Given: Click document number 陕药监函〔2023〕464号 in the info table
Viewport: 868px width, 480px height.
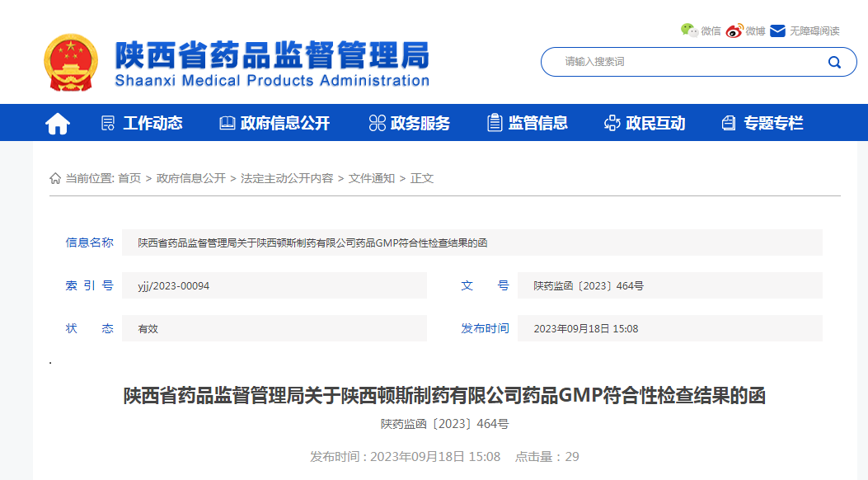Looking at the screenshot, I should (589, 285).
